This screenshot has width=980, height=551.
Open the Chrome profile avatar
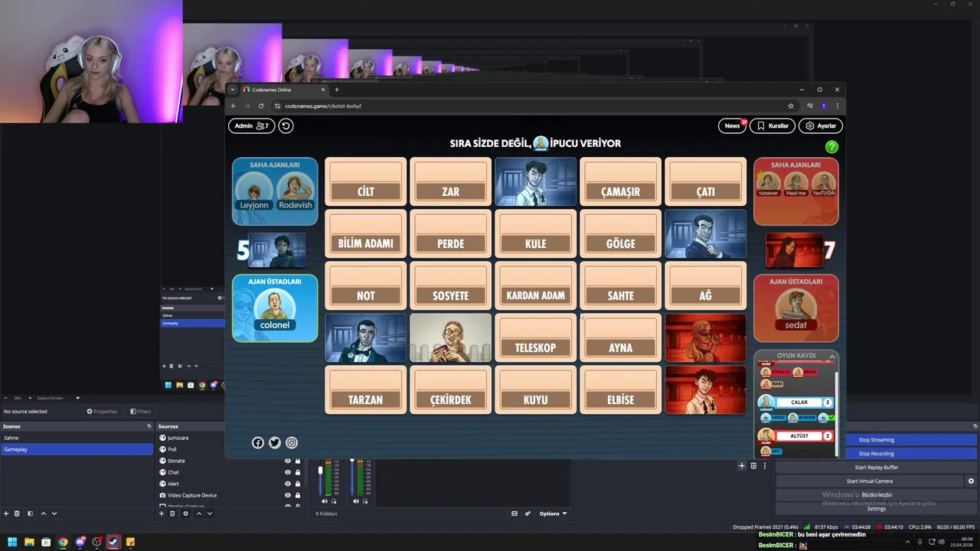(824, 106)
